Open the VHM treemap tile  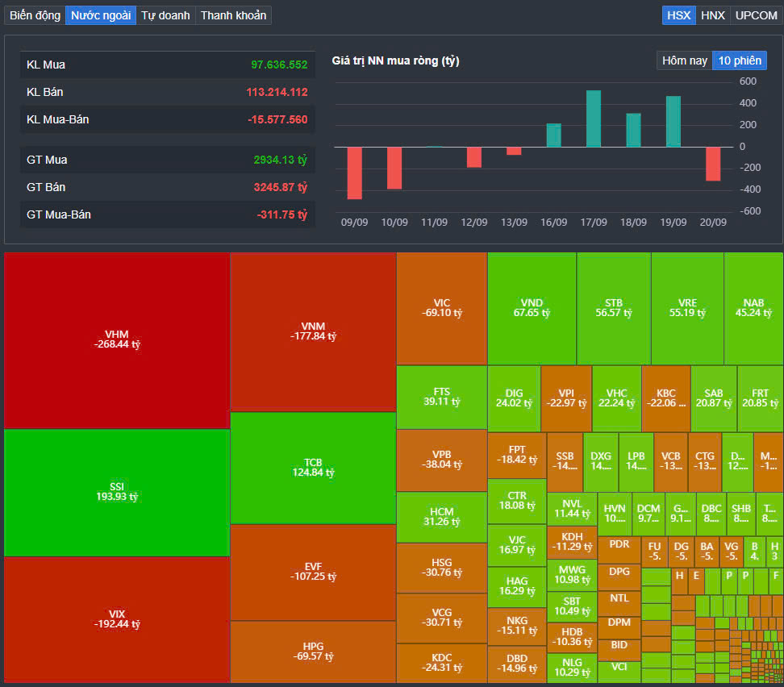[x=117, y=340]
